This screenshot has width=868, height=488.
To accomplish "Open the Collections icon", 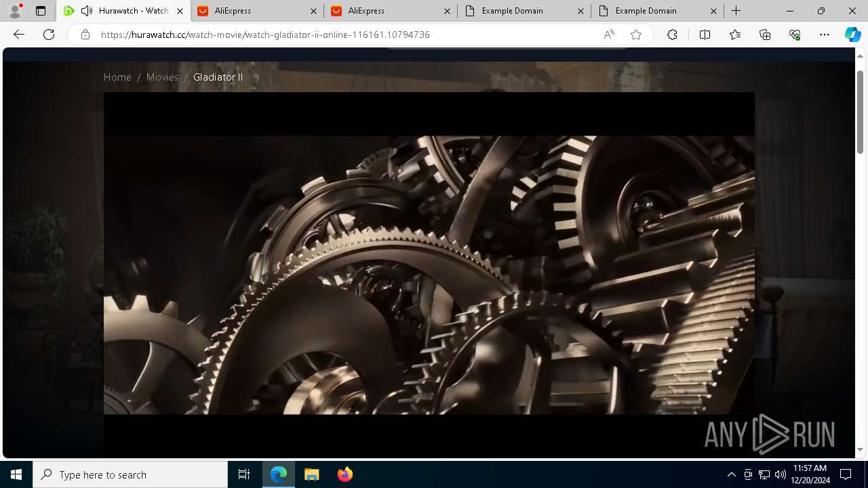I will tap(765, 35).
